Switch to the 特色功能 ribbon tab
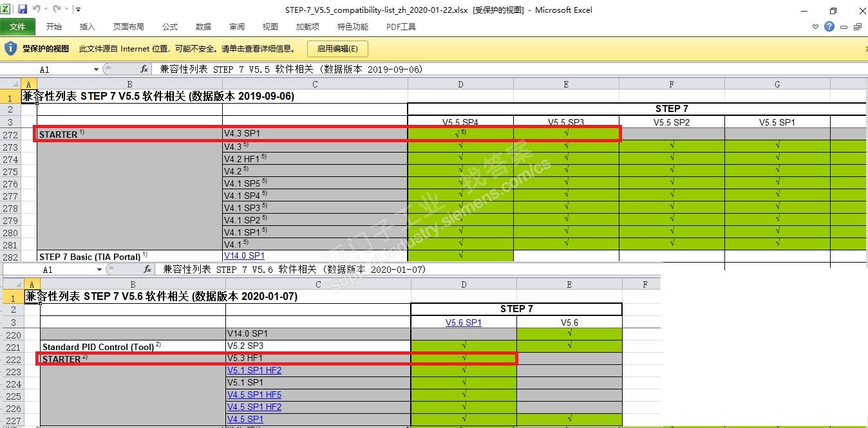 point(353,26)
